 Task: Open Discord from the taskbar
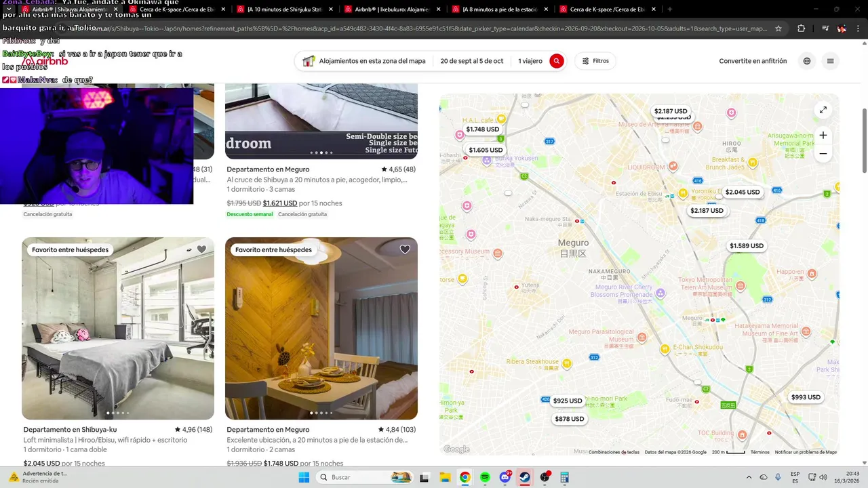click(x=505, y=477)
